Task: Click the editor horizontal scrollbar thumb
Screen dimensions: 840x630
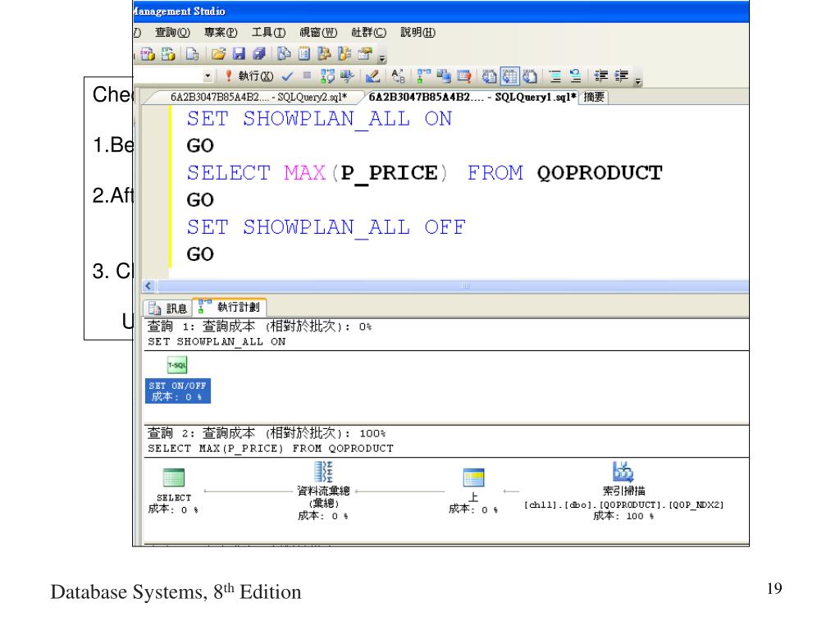Action: click(465, 286)
